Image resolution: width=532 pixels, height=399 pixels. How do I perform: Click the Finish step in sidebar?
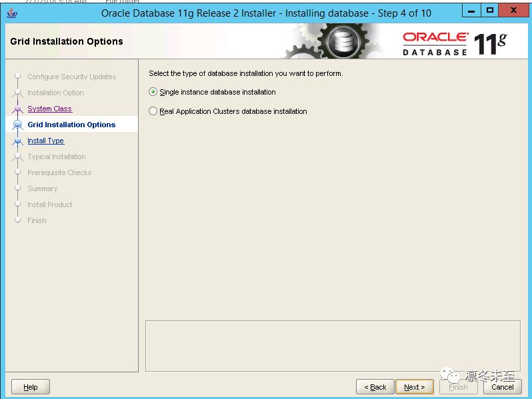pyautogui.click(x=37, y=220)
